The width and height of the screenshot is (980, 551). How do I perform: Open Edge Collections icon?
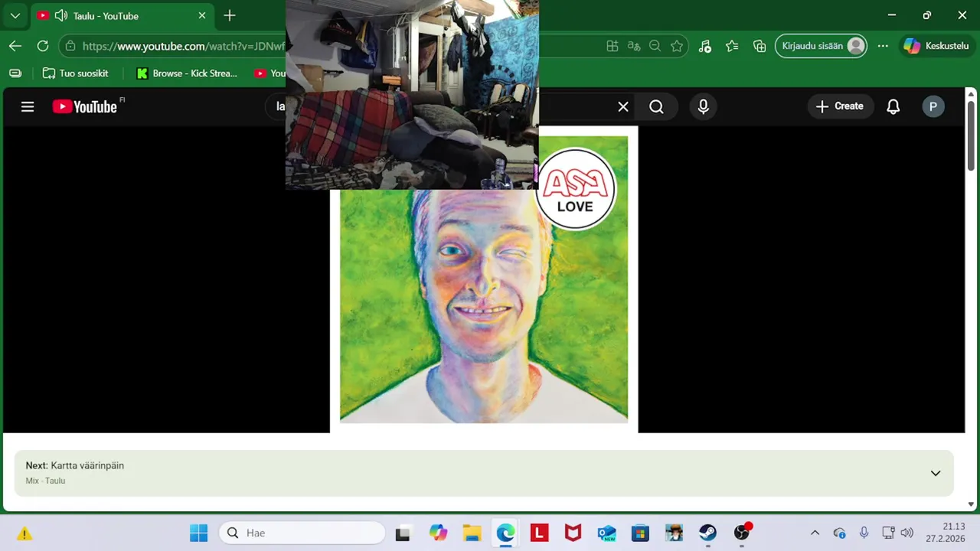click(x=759, y=46)
